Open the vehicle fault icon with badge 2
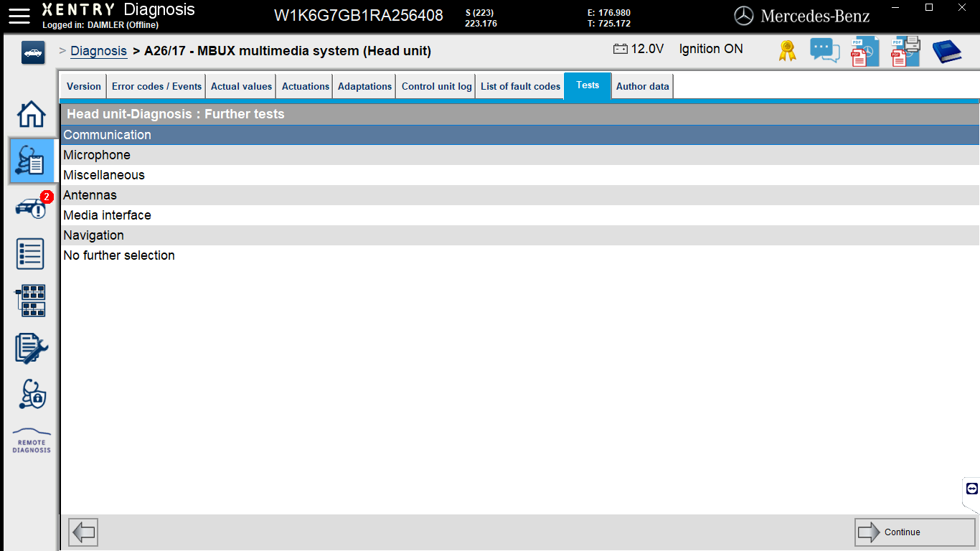Screen dimensions: 980x551 [x=32, y=208]
